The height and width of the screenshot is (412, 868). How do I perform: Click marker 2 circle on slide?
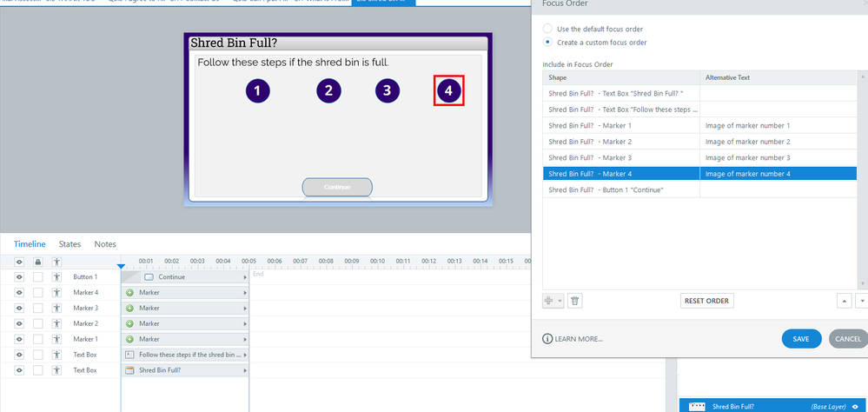328,90
